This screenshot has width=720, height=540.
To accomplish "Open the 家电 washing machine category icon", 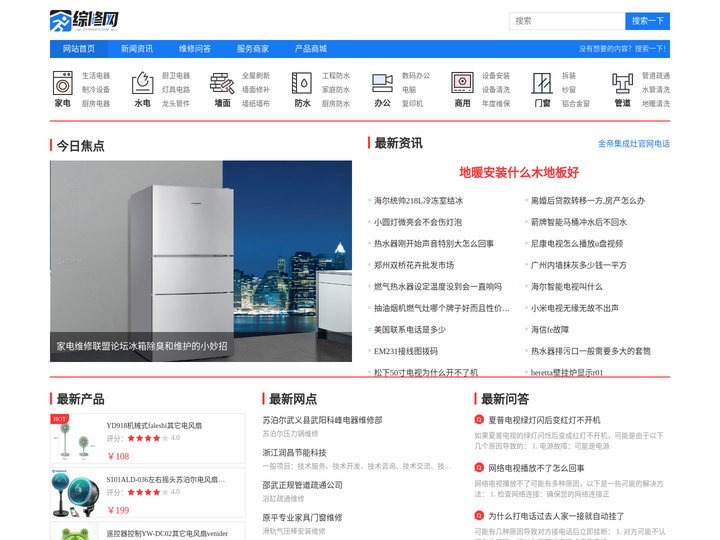I will click(63, 83).
